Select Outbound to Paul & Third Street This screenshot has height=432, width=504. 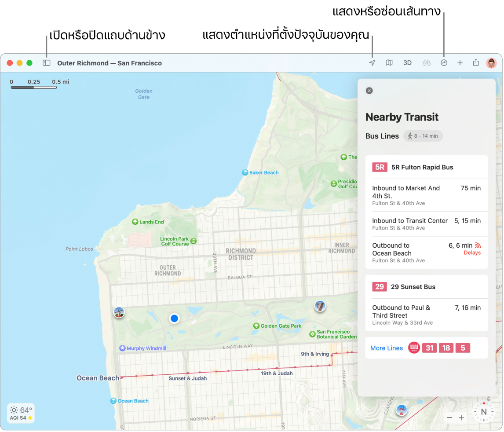427,315
